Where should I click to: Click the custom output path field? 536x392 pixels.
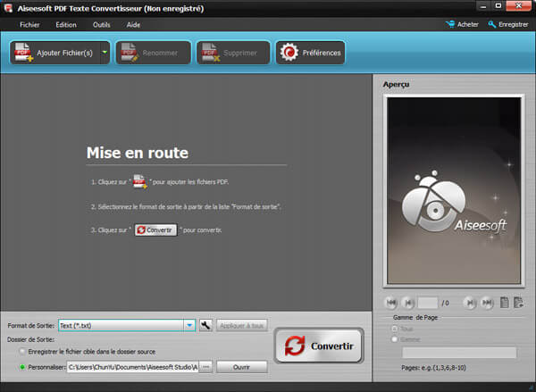(132, 367)
